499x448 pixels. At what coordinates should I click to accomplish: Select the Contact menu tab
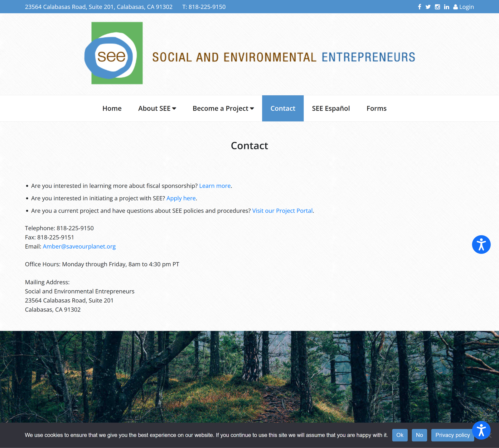[283, 108]
